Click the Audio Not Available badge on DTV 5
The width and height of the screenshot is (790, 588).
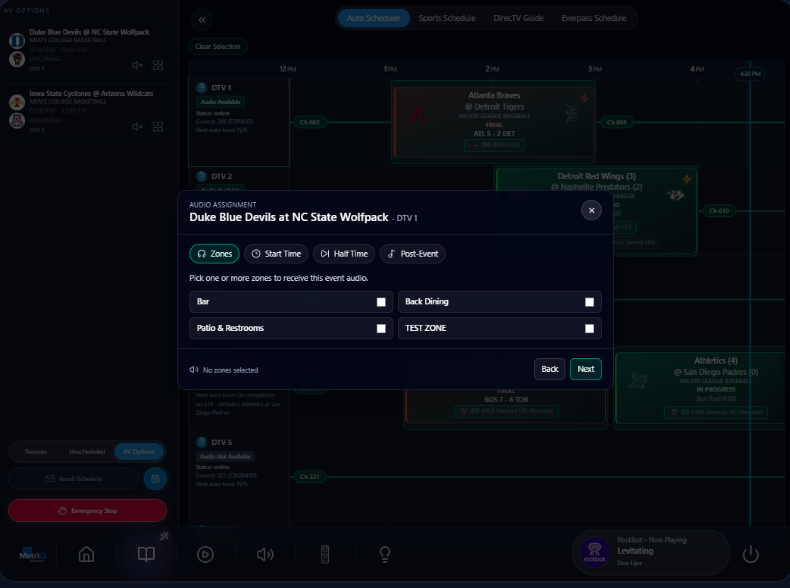click(x=225, y=456)
